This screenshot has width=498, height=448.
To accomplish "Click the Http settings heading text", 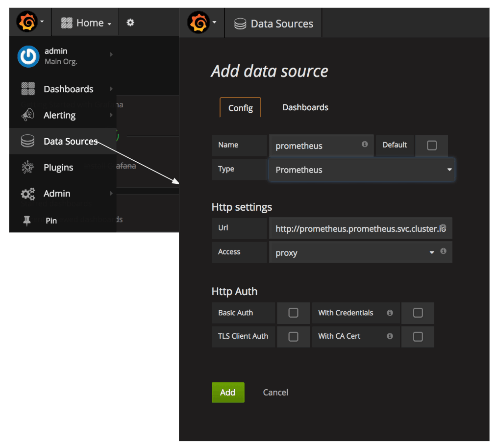I will point(242,207).
